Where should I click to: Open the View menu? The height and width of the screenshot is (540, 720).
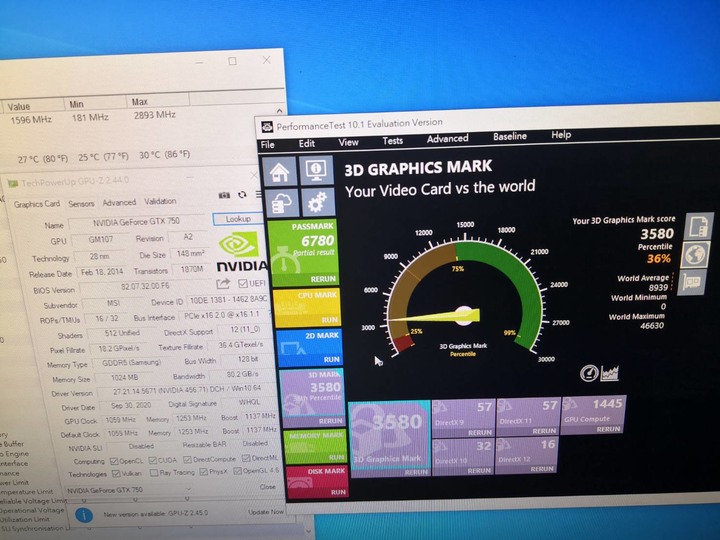click(x=348, y=142)
